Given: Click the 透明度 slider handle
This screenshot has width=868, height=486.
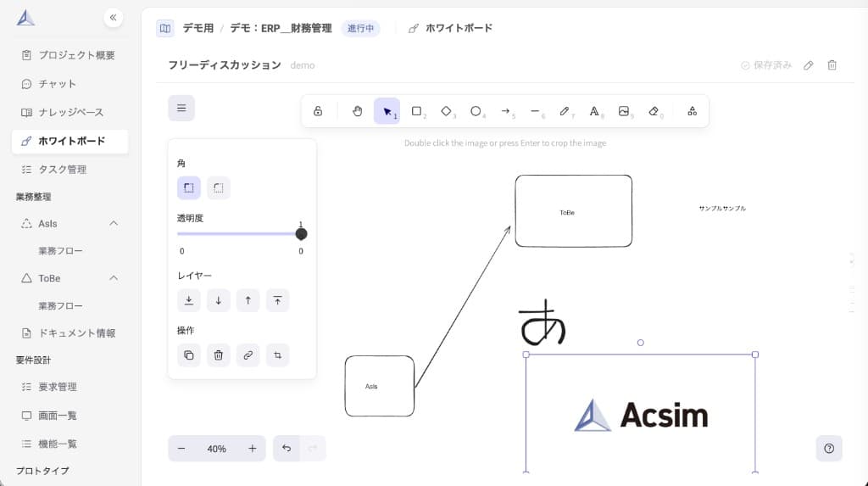Looking at the screenshot, I should click(x=301, y=234).
